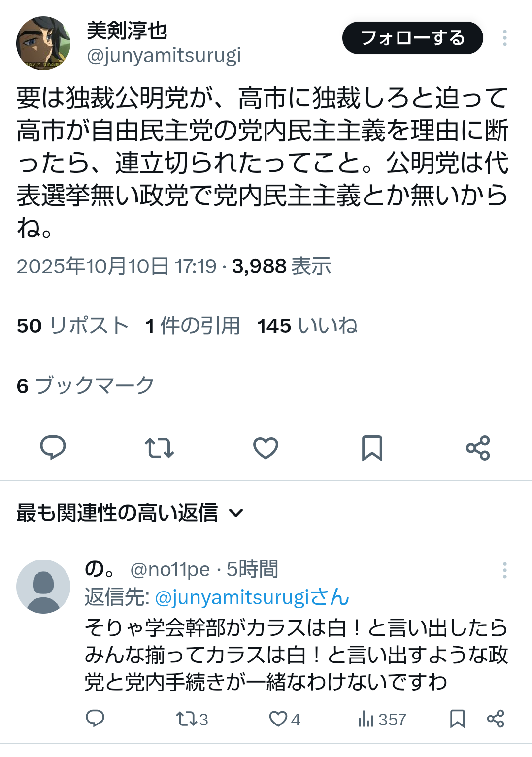Repost the main post by 美剣淳也

159,448
